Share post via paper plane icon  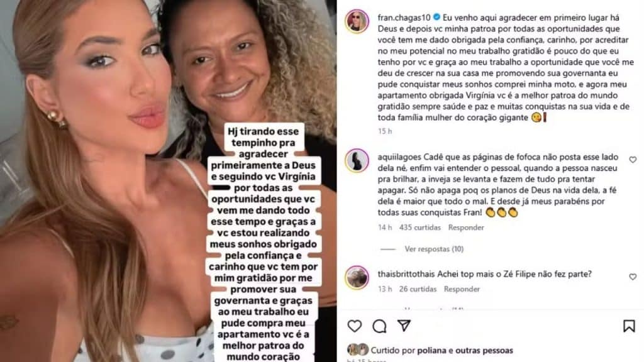(x=404, y=326)
